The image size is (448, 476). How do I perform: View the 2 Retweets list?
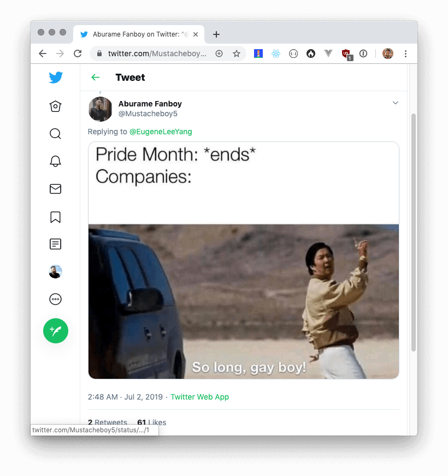click(x=107, y=423)
